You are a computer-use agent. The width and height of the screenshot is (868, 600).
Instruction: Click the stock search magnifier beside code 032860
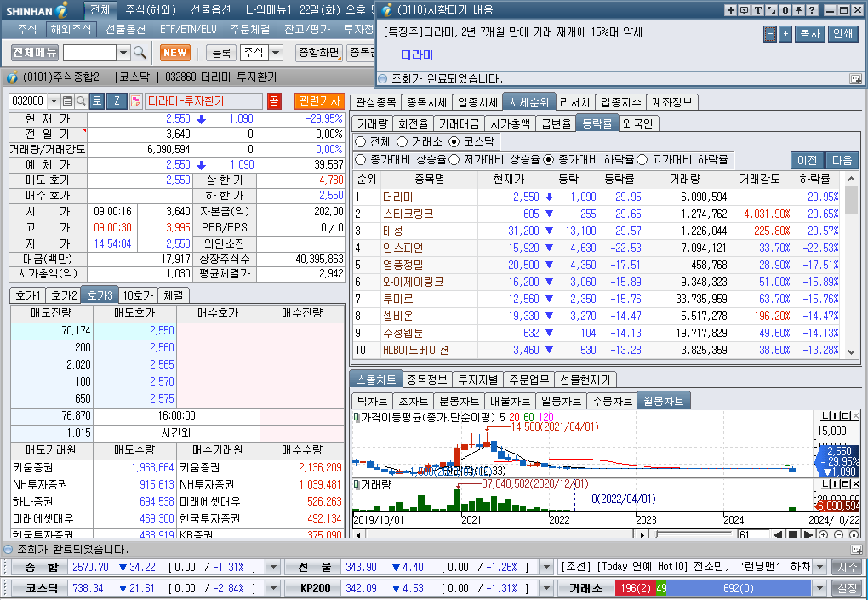click(x=81, y=100)
